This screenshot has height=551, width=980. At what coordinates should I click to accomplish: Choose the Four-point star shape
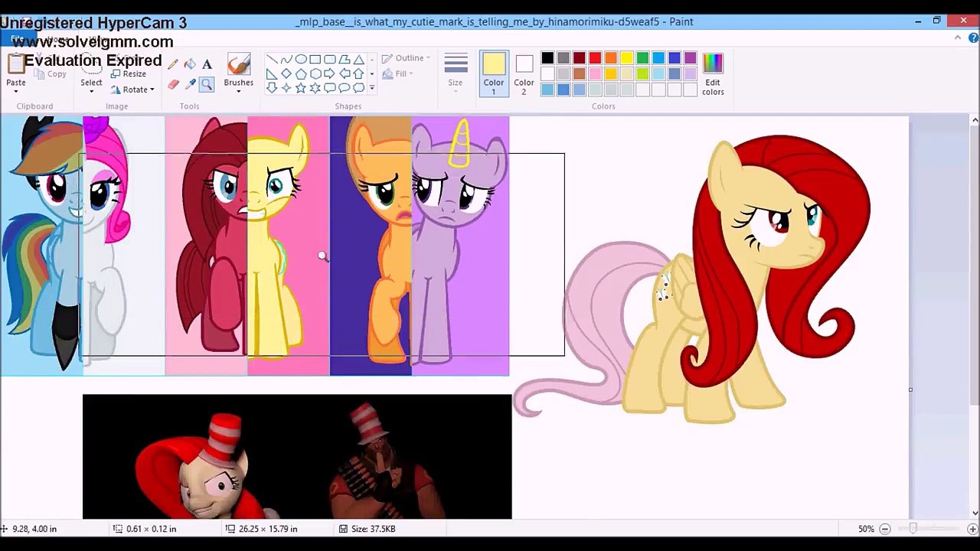286,89
